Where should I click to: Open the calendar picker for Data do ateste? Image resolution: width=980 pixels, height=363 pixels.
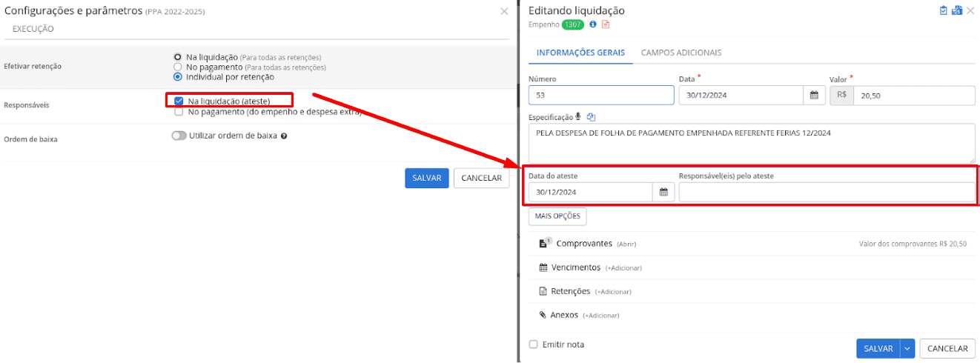pyautogui.click(x=663, y=192)
